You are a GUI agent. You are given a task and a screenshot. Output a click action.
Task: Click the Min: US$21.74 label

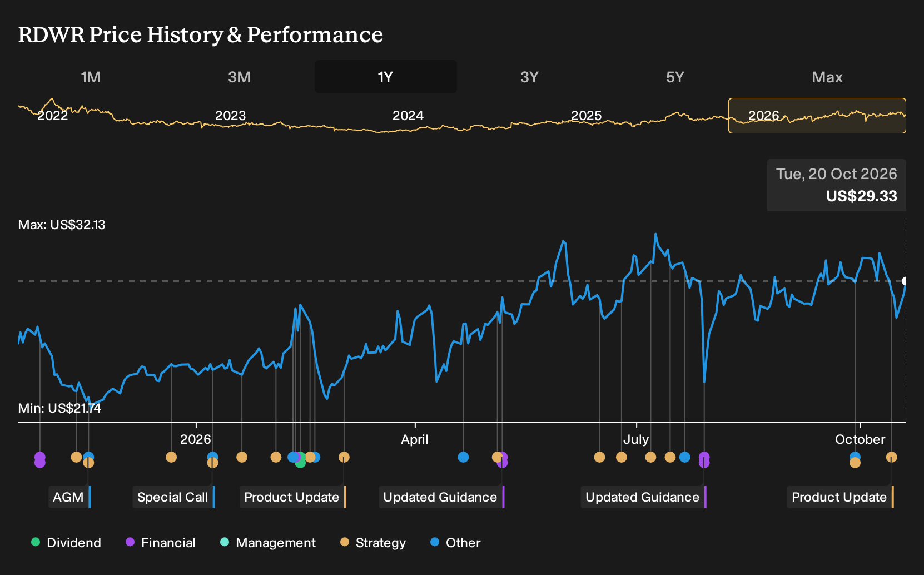(x=59, y=408)
